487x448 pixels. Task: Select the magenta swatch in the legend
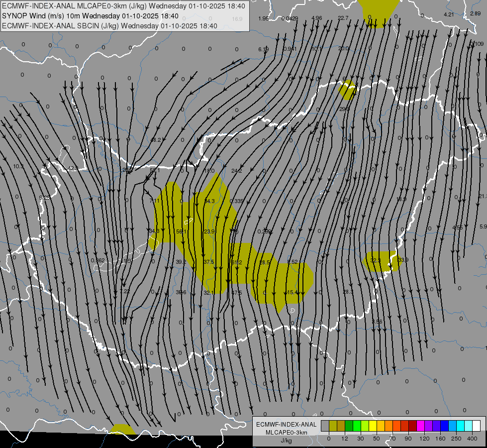[420, 426]
